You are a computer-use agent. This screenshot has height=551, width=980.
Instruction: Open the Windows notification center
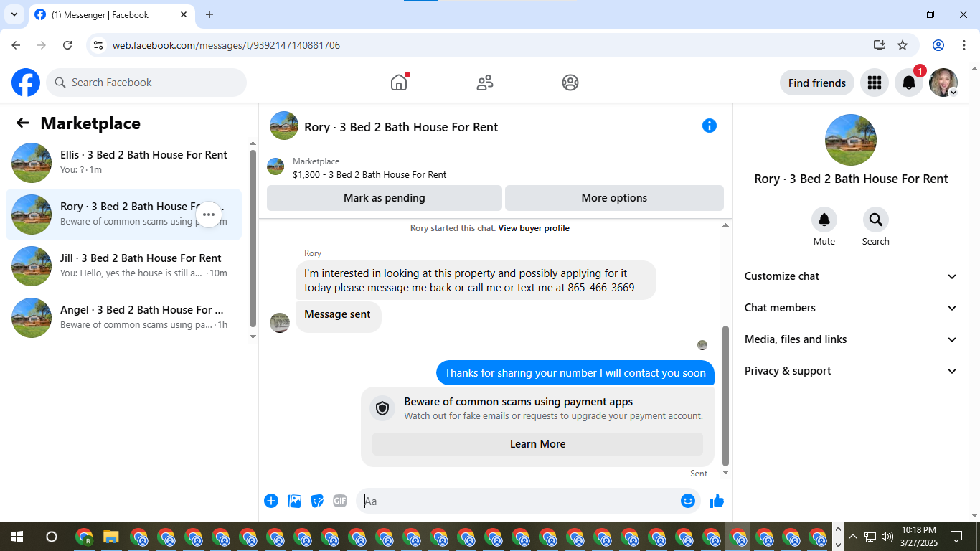click(956, 537)
